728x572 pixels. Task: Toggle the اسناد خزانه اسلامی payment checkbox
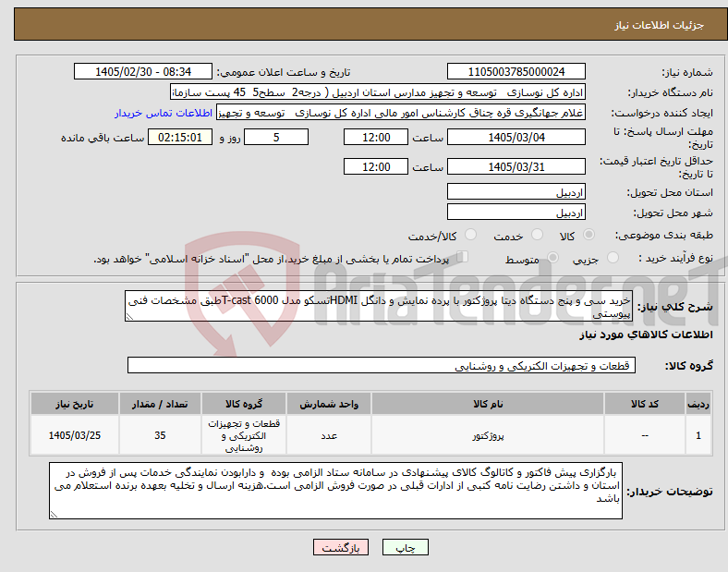(462, 257)
